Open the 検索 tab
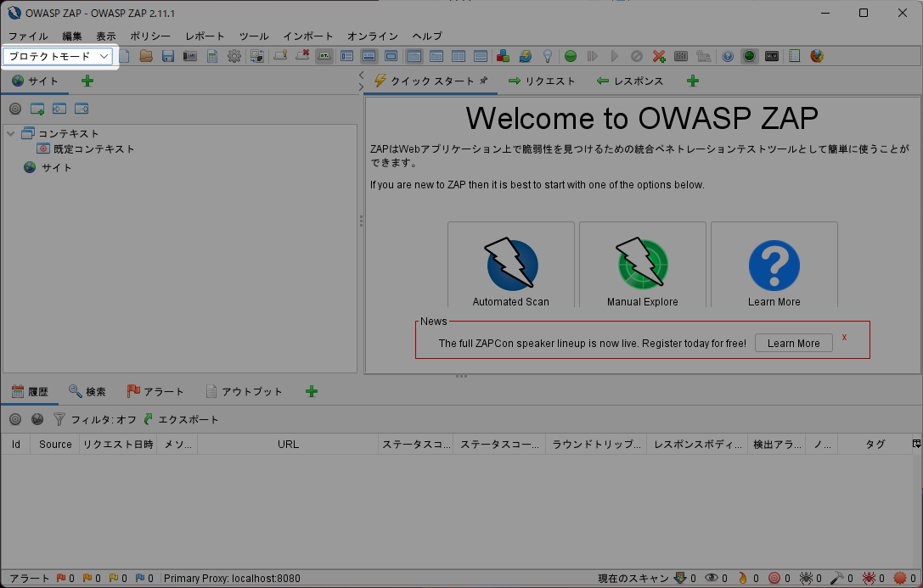Screen dimensions: 923x588 click(x=87, y=392)
